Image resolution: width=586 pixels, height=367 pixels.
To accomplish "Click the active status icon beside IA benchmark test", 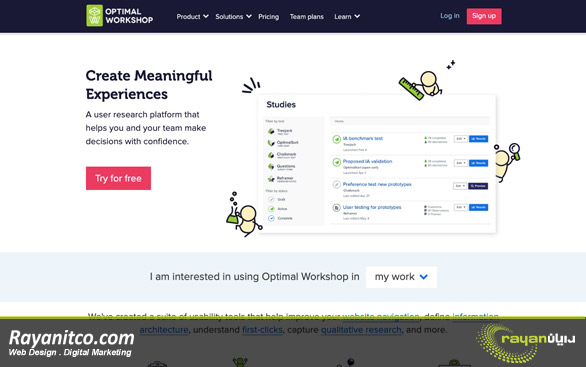I will click(337, 139).
